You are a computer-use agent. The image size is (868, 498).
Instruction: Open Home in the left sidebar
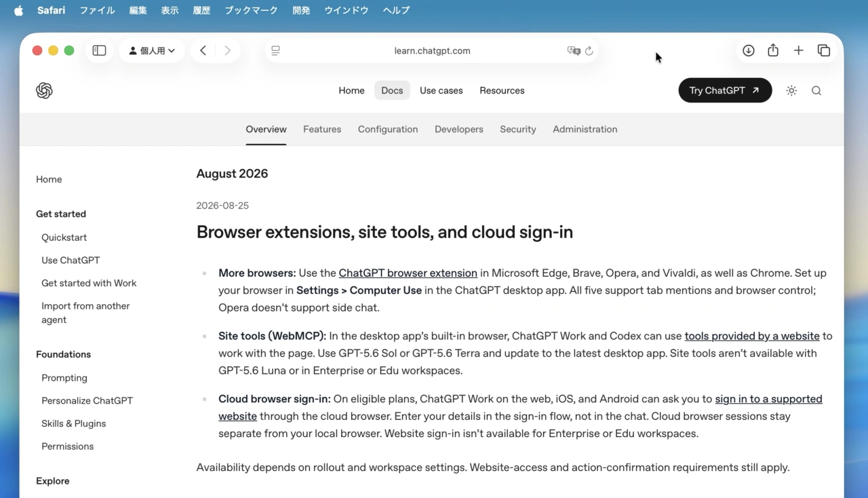[x=49, y=179]
